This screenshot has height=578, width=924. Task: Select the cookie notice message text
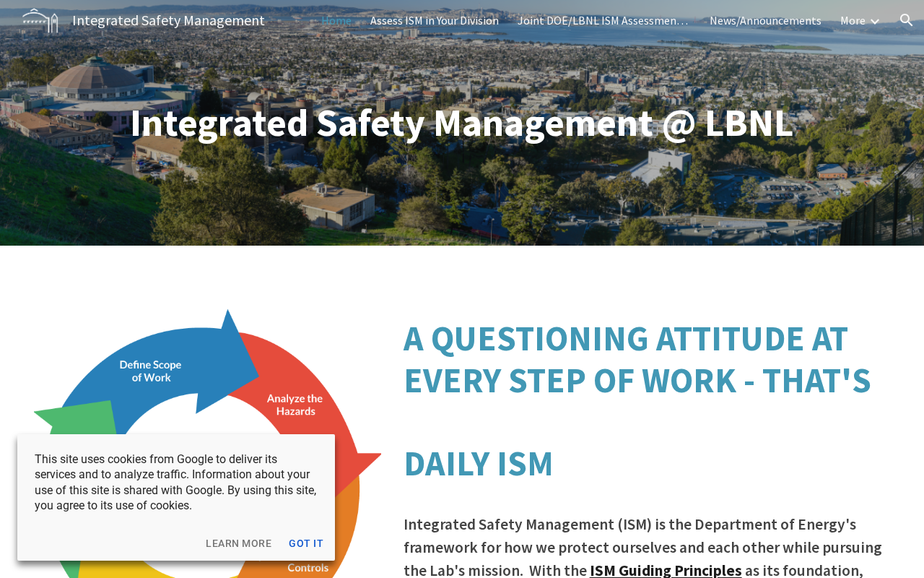[176, 483]
